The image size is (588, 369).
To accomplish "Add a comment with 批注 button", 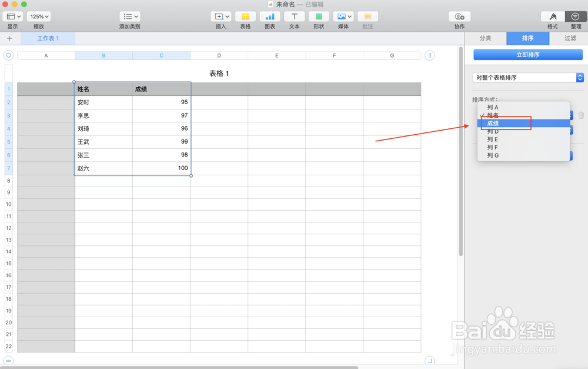I will click(x=367, y=16).
